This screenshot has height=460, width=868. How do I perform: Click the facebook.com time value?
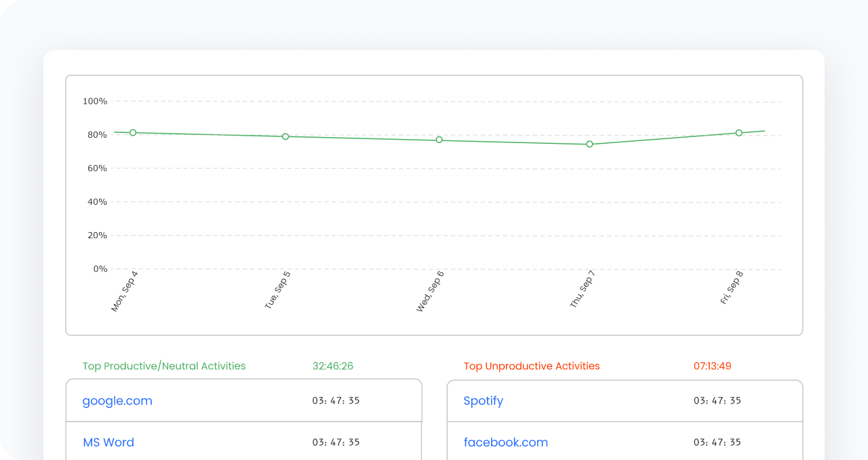[717, 442]
